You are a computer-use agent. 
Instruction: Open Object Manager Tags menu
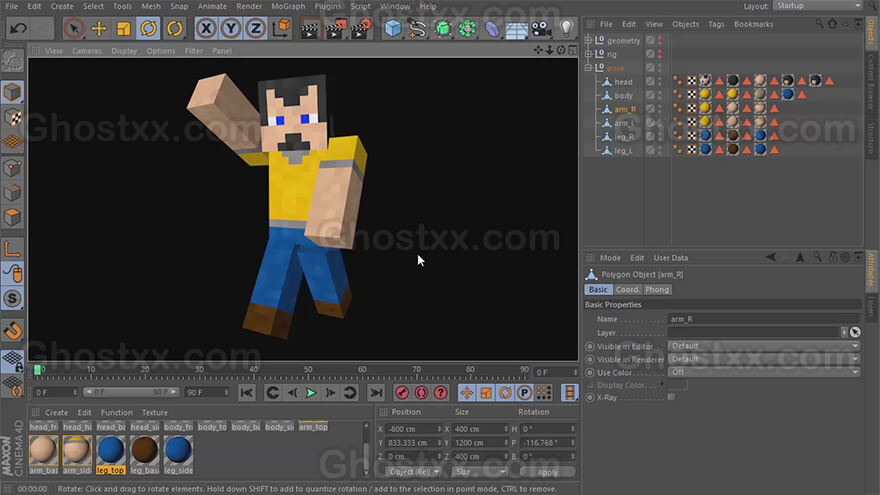click(716, 24)
